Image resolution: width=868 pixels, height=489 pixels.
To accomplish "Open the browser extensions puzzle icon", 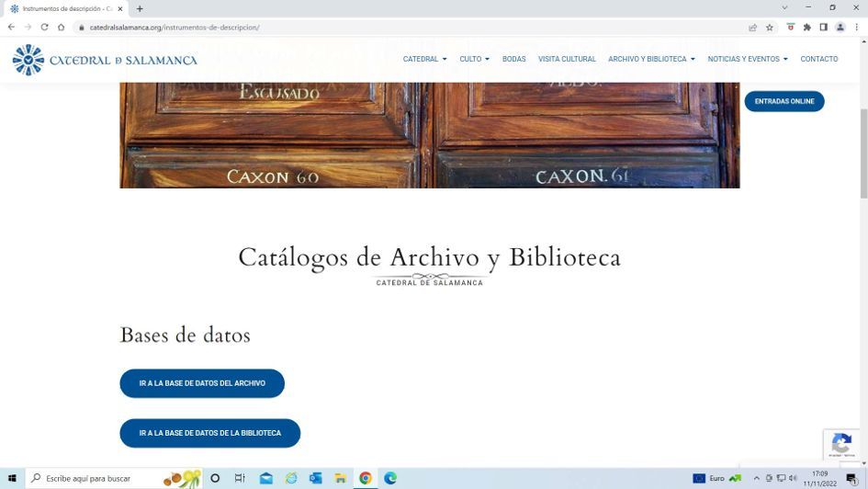I will point(806,28).
